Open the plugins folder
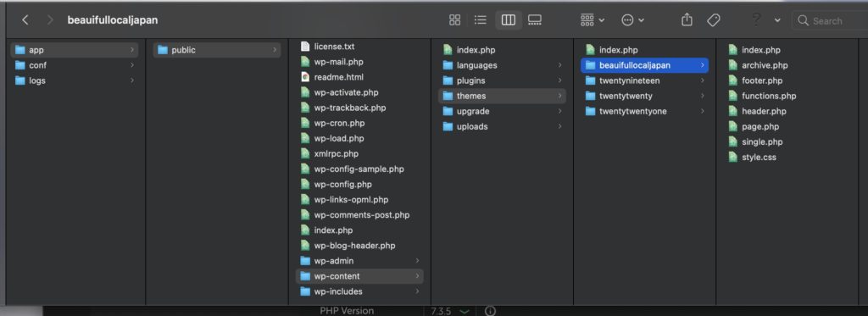 pos(503,80)
